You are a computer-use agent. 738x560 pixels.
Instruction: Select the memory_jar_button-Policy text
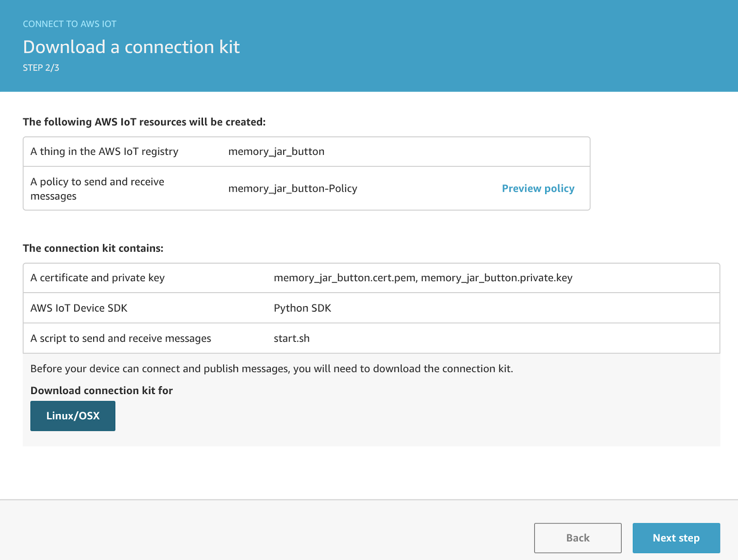tap(293, 189)
